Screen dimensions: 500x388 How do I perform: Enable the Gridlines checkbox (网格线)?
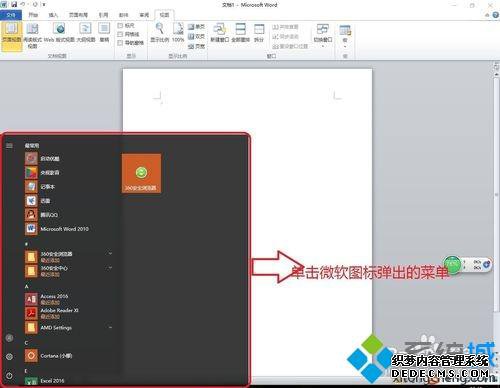(x=120, y=34)
